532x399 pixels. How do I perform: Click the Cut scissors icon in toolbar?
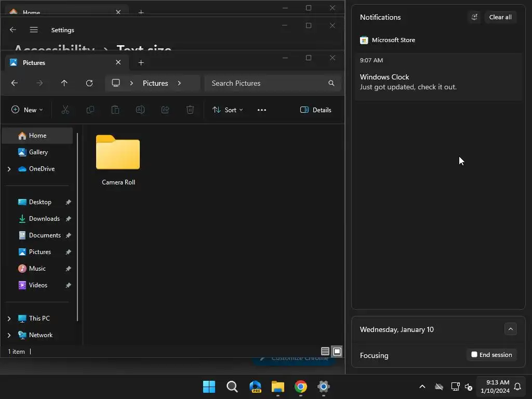point(65,110)
